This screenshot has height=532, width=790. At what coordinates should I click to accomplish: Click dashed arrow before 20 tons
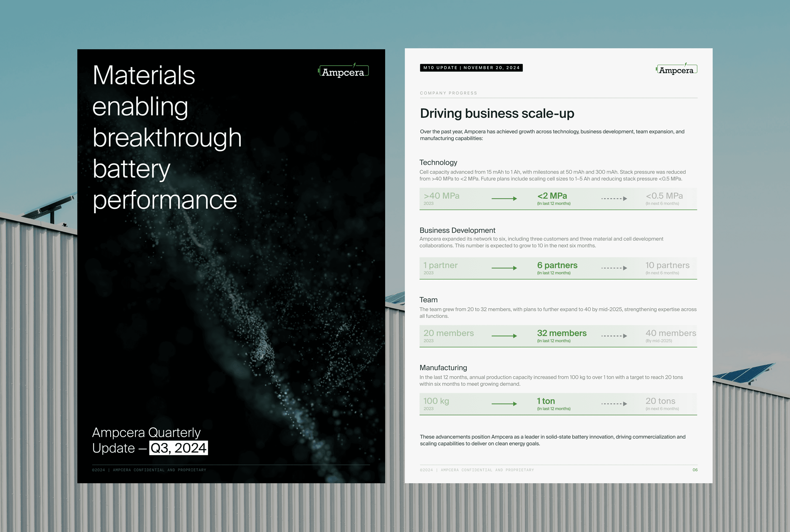coord(614,404)
